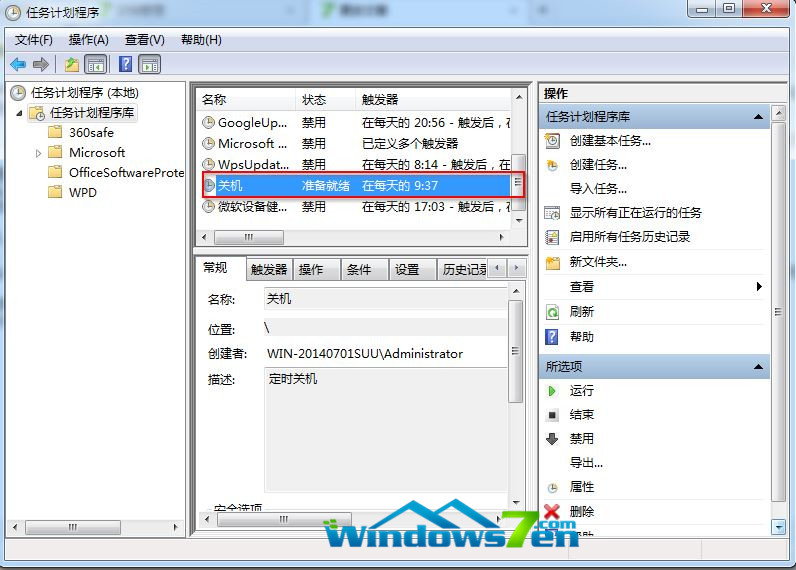This screenshot has height=570, width=796.
Task: Click the forward arrow in the toolbar
Action: [41, 64]
